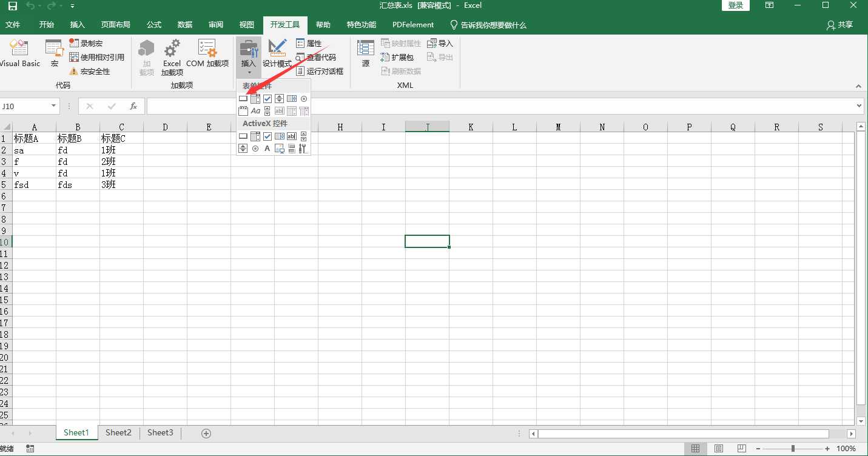
Task: Open Customize Quick Access Toolbar dropdown
Action: pyautogui.click(x=73, y=6)
